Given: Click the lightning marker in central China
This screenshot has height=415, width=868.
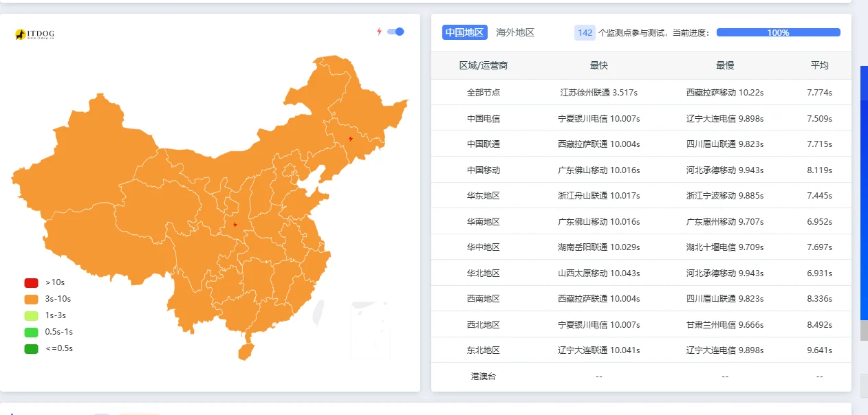Looking at the screenshot, I should tap(235, 225).
